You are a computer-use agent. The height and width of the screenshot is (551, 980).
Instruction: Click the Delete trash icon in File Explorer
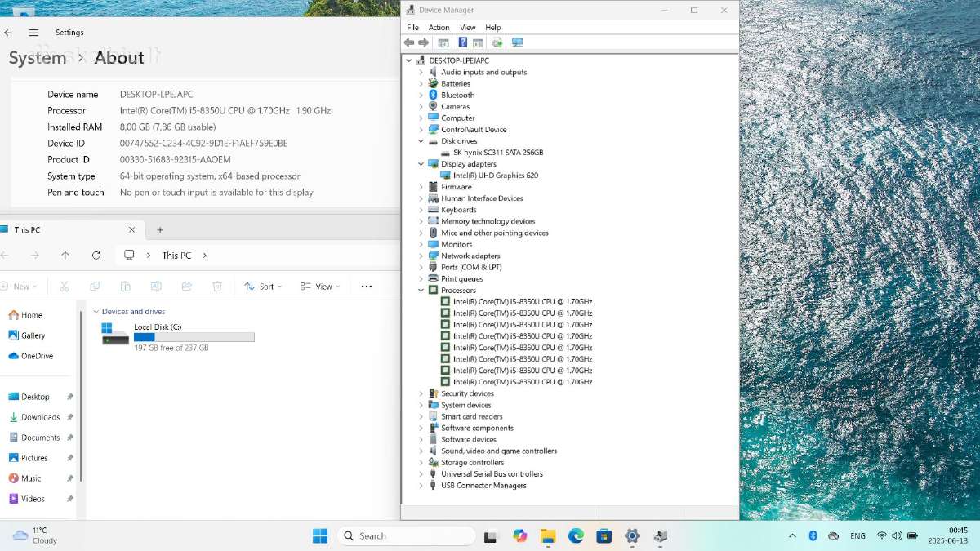[x=217, y=287]
